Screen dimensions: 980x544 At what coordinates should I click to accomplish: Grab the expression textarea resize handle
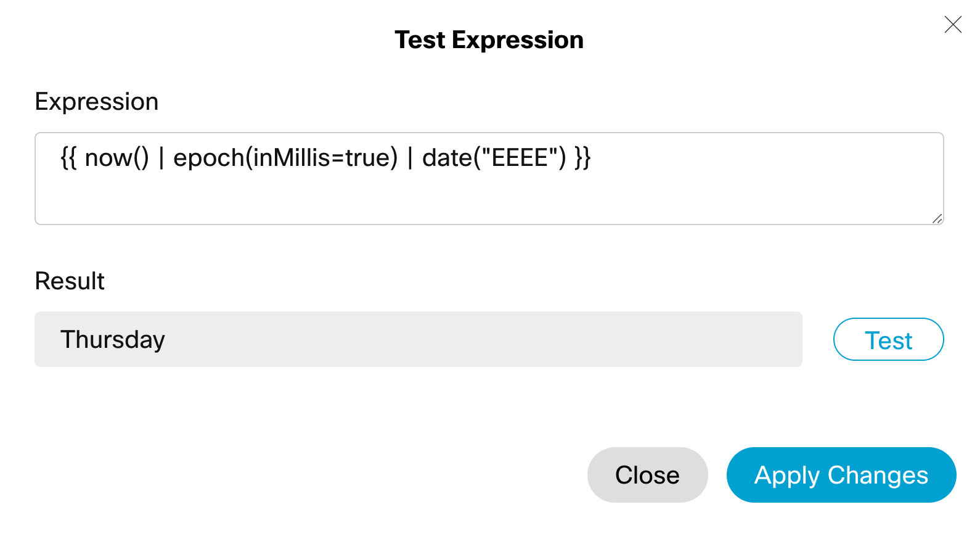click(937, 218)
